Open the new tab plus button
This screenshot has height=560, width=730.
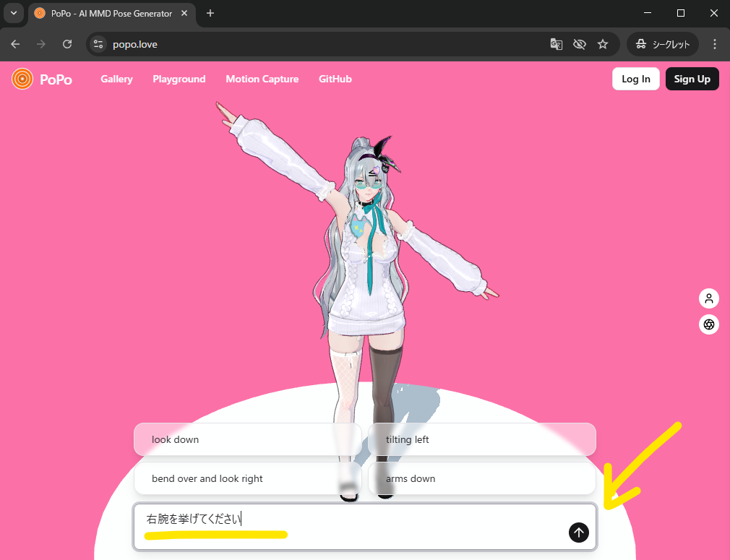point(210,13)
